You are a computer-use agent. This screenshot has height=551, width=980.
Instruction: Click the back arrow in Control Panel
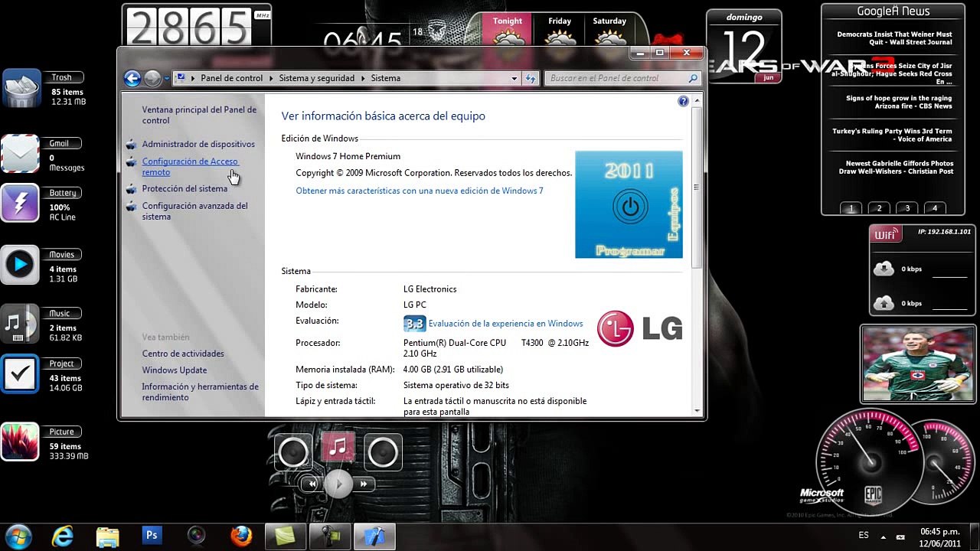click(132, 78)
